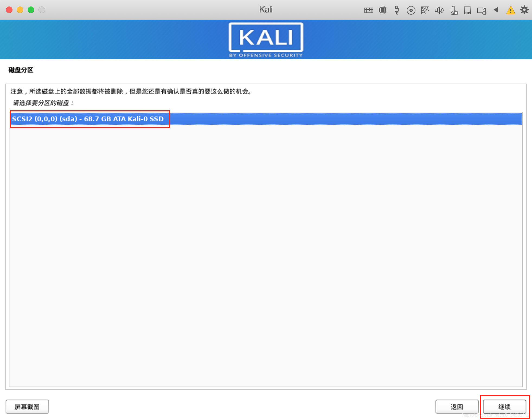Screen dimensions: 532x420
Task: Select the settings gear icon in menu bar
Action: coord(524,9)
